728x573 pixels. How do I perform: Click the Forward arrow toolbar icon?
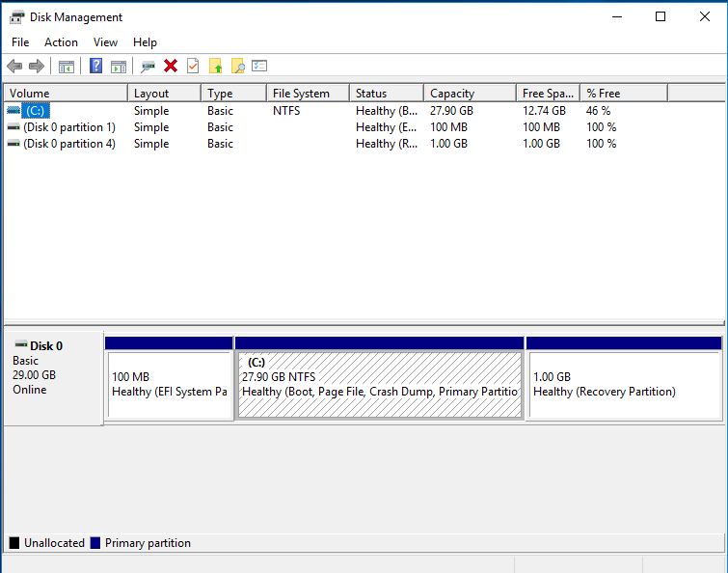(x=37, y=66)
